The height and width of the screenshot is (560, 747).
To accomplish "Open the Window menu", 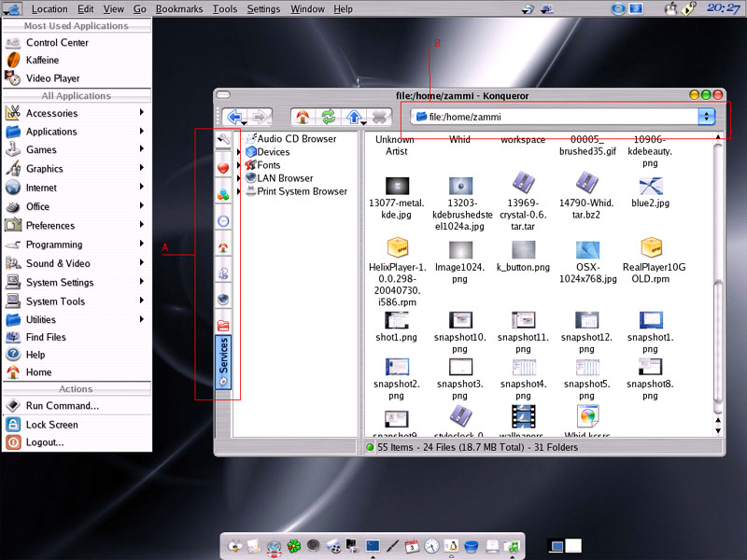I will [308, 9].
